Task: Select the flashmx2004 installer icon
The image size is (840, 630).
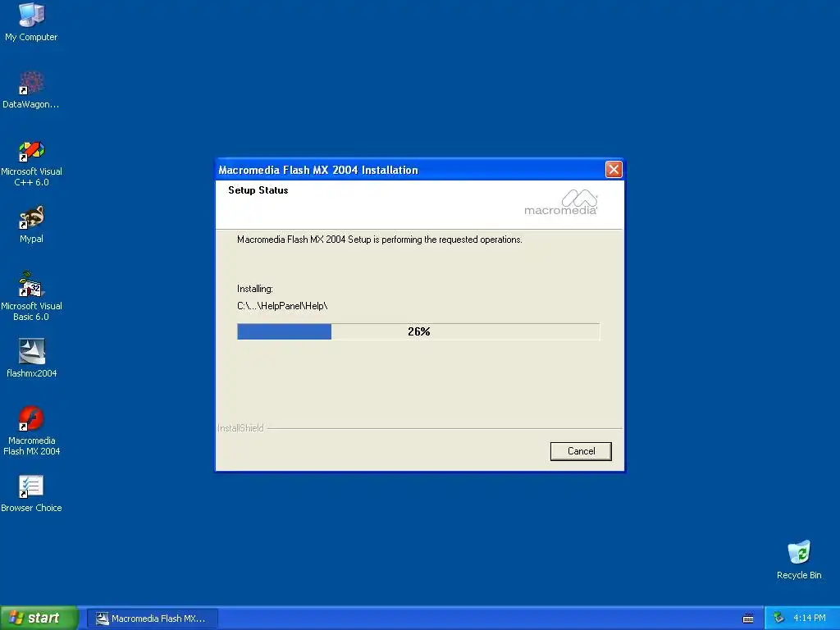Action: [31, 358]
